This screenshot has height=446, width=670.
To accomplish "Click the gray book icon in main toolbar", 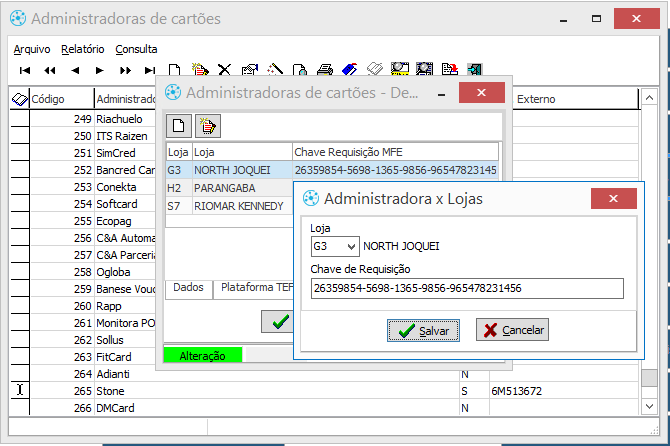I will click(x=375, y=69).
